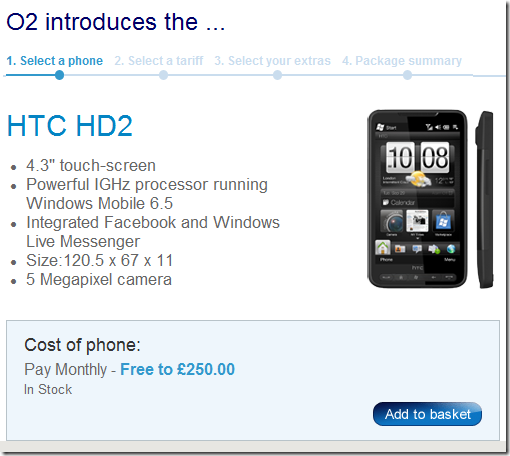
Task: Click the active progress dot for step 1
Action: [59, 75]
